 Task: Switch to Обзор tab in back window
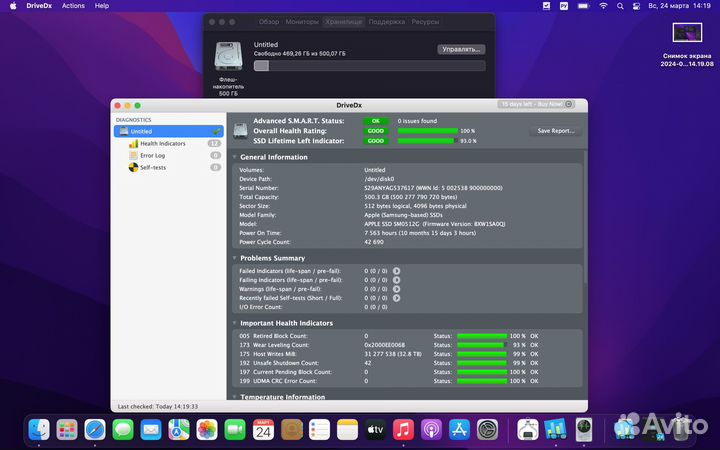[269, 22]
